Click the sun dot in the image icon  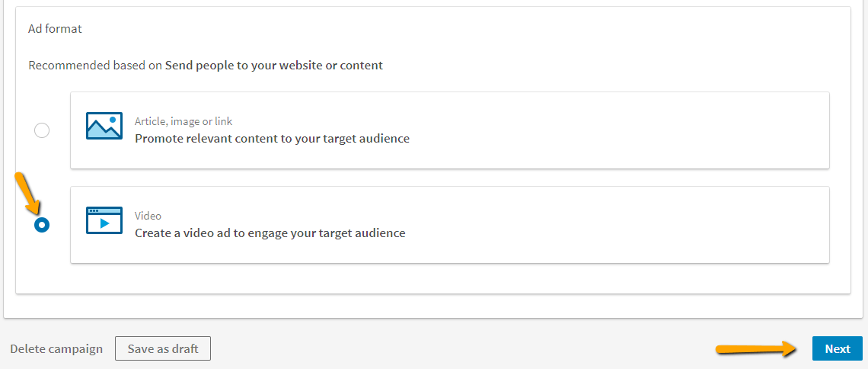[113, 120]
